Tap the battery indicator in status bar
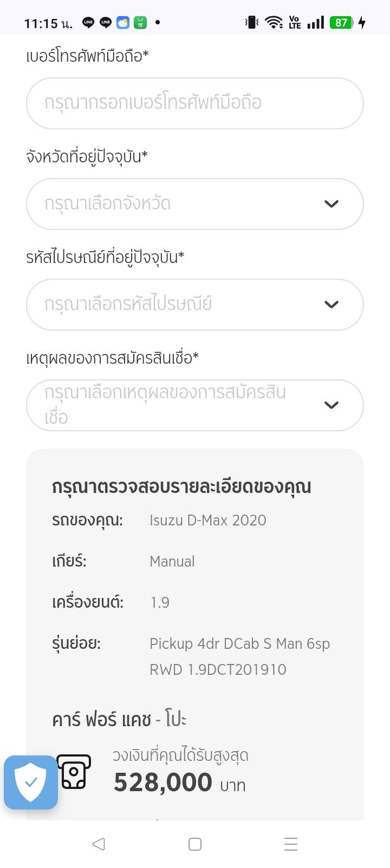The image size is (390, 868). click(x=341, y=23)
